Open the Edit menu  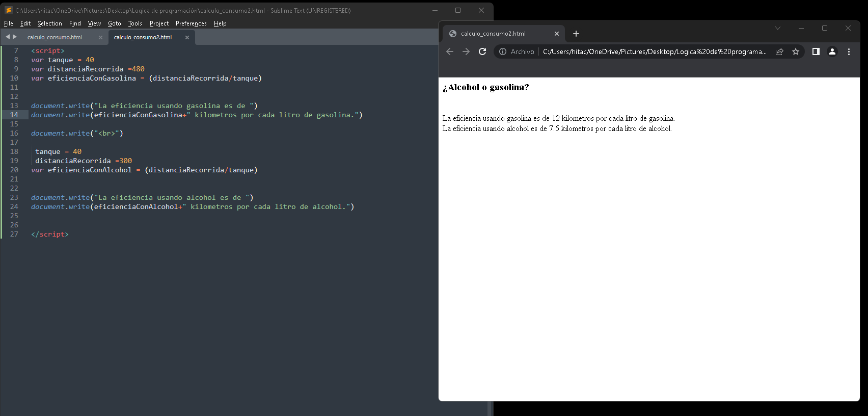tap(25, 23)
